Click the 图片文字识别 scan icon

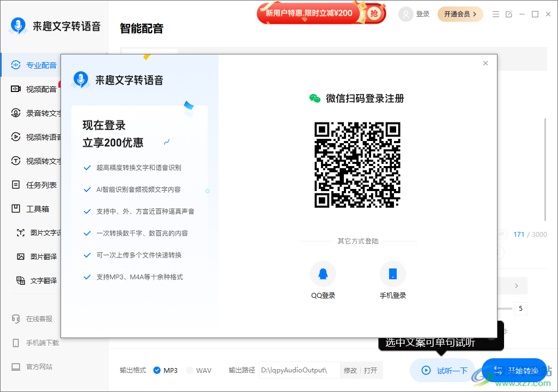tap(21, 232)
